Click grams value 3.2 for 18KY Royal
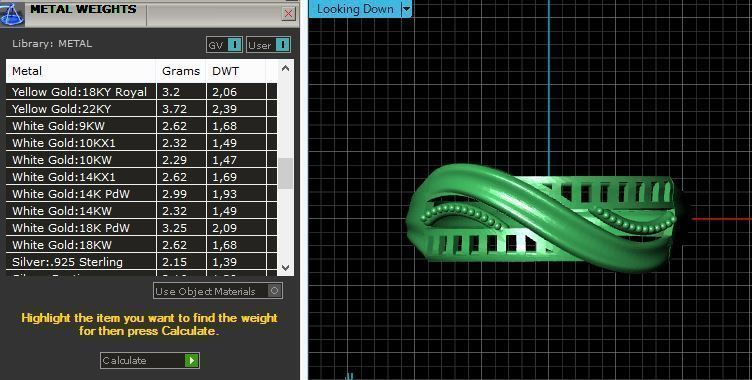This screenshot has height=380, width=752. [x=171, y=92]
